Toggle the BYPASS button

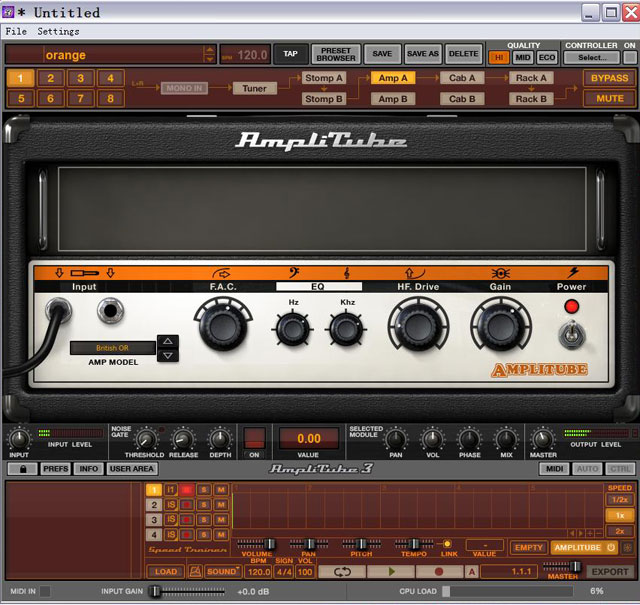[610, 78]
